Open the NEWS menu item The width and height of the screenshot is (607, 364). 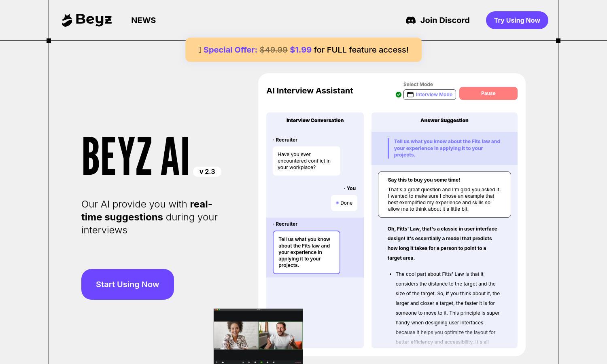click(143, 20)
